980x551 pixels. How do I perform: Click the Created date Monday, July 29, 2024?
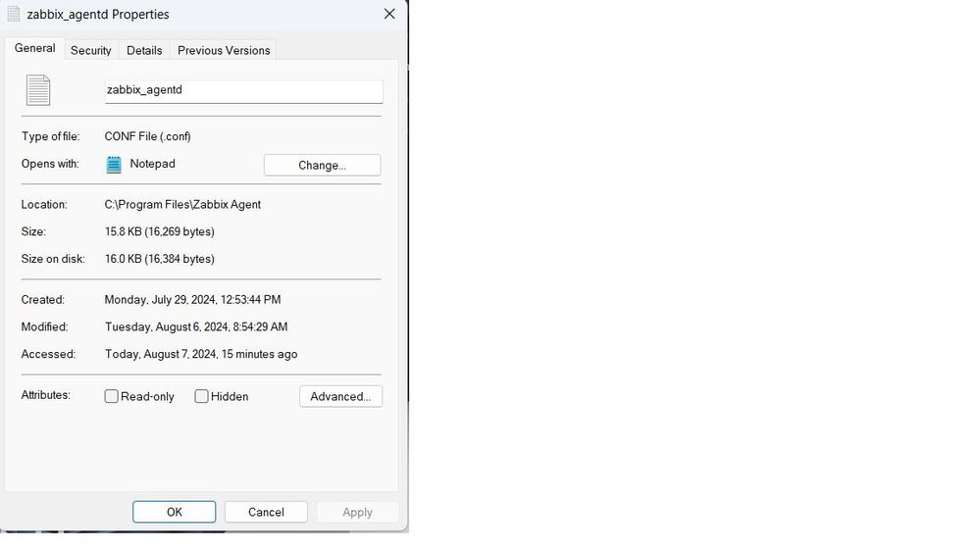[x=192, y=300]
